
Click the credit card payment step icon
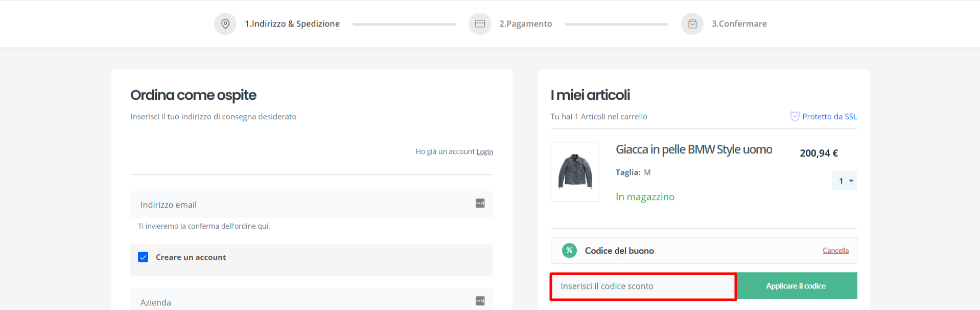(x=480, y=24)
